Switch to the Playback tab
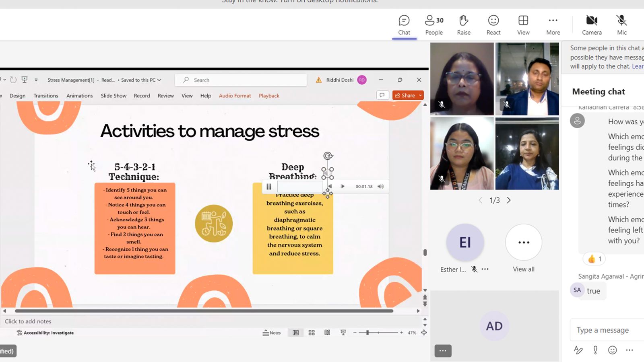Screen dimensions: 644x362 coord(269,96)
